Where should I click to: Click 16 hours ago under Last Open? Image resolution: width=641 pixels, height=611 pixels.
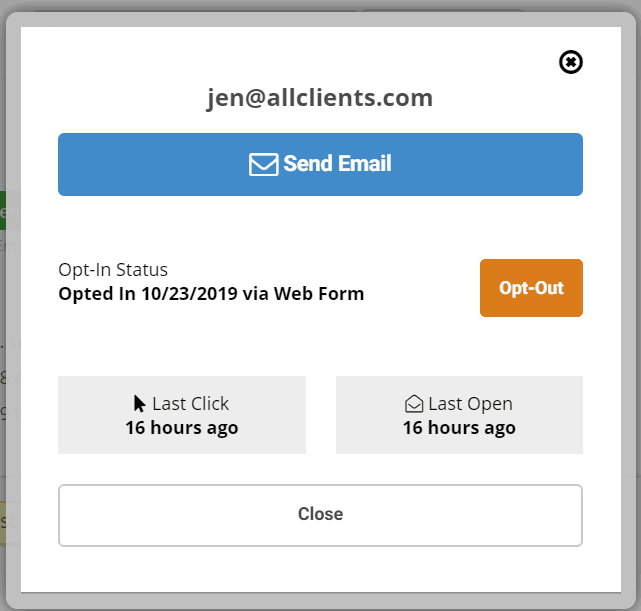pyautogui.click(x=459, y=428)
